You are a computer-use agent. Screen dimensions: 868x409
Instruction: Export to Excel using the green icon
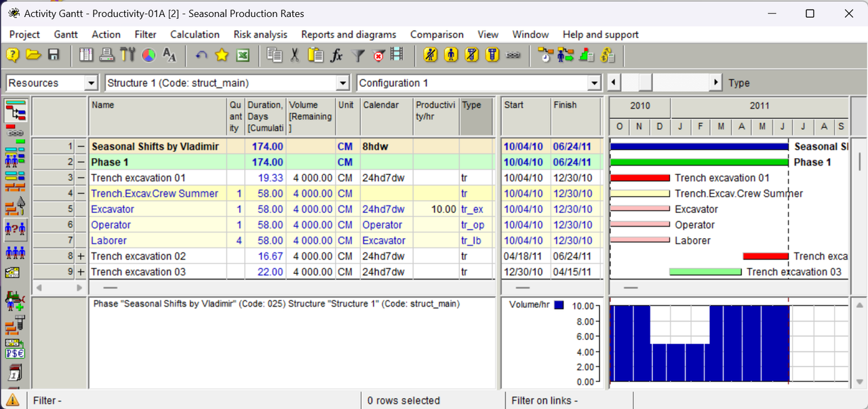coord(242,56)
